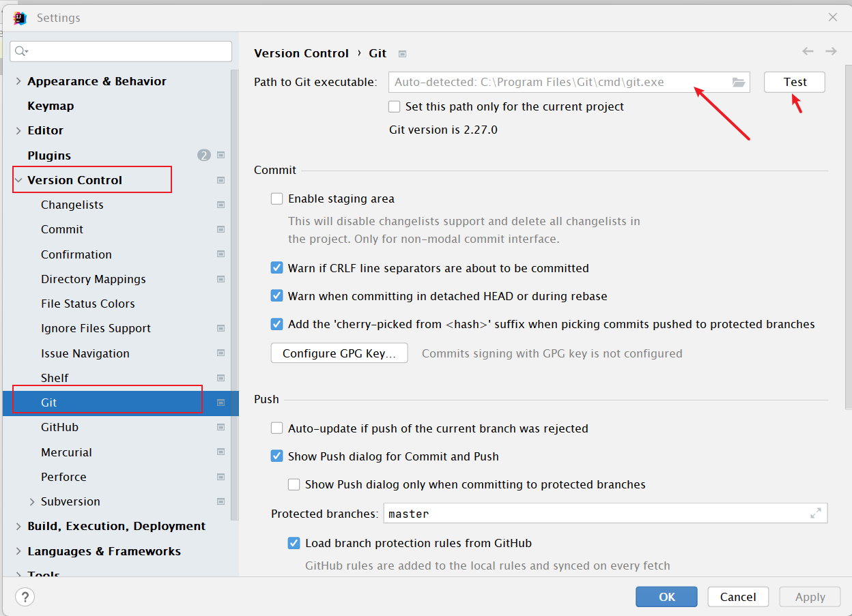Click the settings tree vertical scrollbar
852x616 pixels.
(x=234, y=295)
